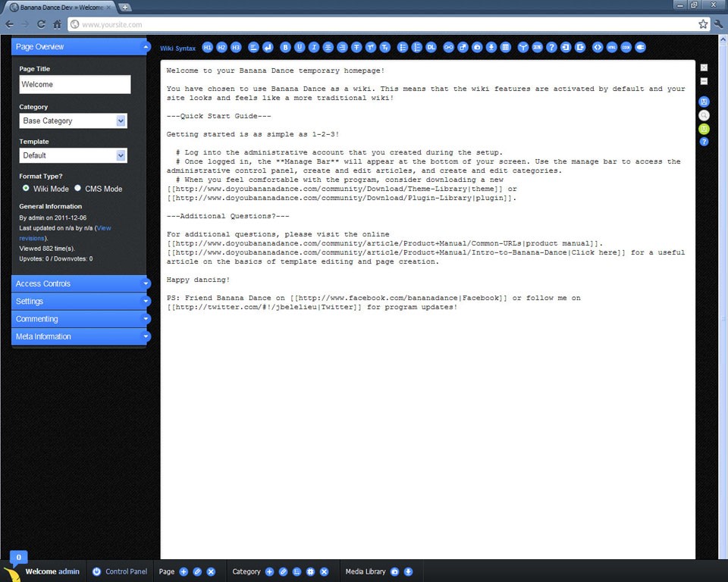Reload the page in browser
Screen dimensions: 728x582
[41, 24]
